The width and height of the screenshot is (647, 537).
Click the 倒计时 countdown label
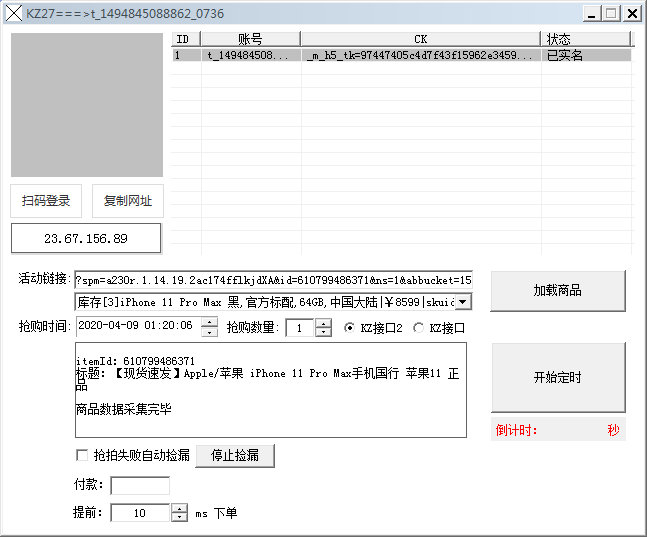pyautogui.click(x=517, y=431)
